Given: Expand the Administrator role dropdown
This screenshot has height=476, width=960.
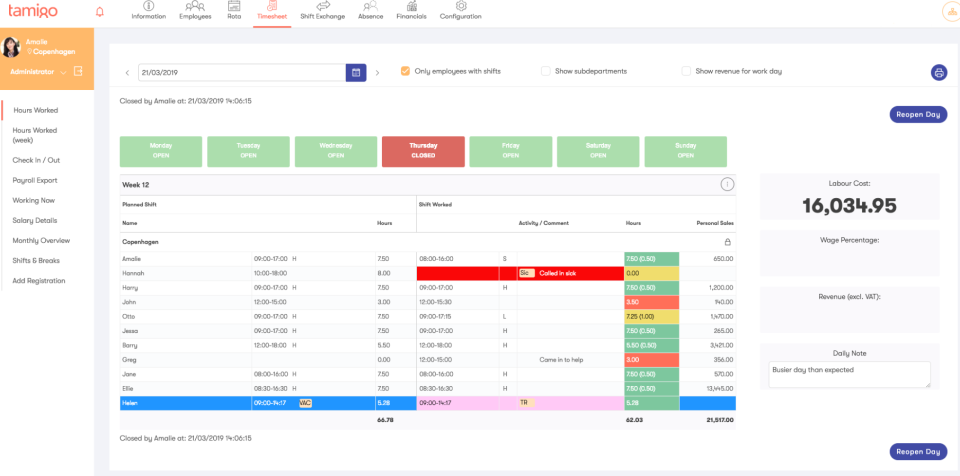Looking at the screenshot, I should coord(63,72).
